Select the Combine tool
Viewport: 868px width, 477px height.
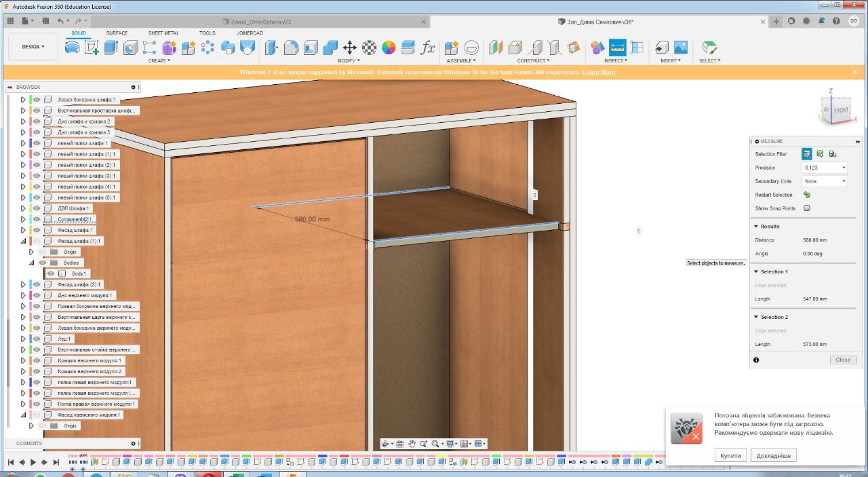click(330, 47)
